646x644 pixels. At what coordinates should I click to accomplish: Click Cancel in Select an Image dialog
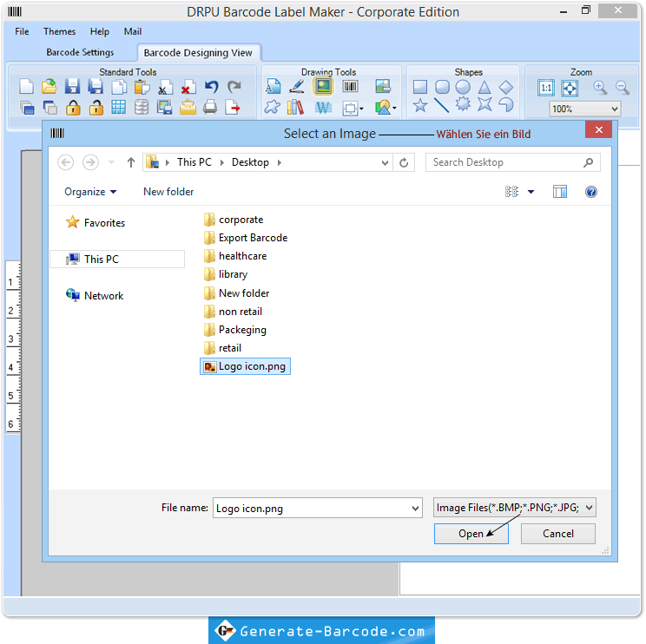(x=557, y=534)
